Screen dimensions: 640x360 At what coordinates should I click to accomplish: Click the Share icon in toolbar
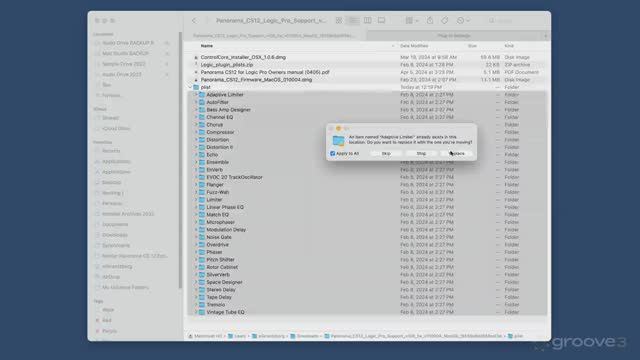430,20
